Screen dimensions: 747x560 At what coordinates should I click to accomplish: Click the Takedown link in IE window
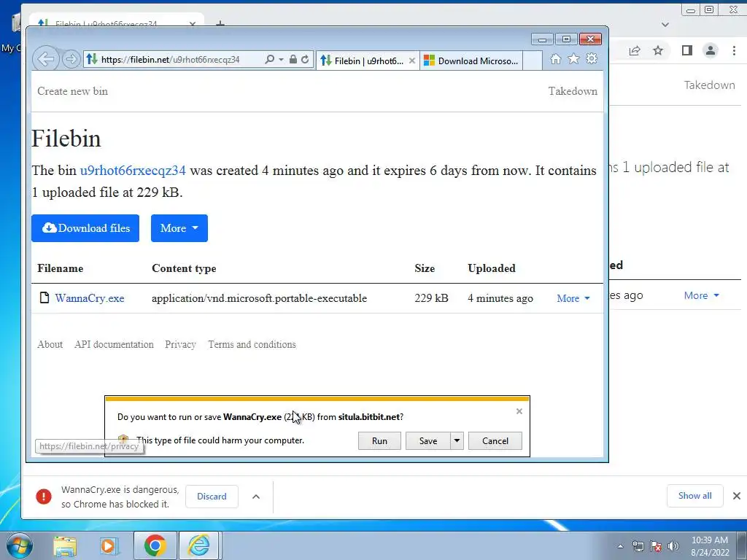(573, 91)
